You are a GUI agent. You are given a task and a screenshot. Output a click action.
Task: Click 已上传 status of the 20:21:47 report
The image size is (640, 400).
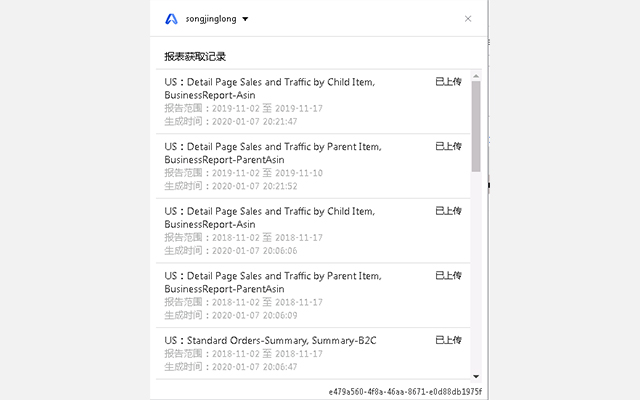[448, 81]
